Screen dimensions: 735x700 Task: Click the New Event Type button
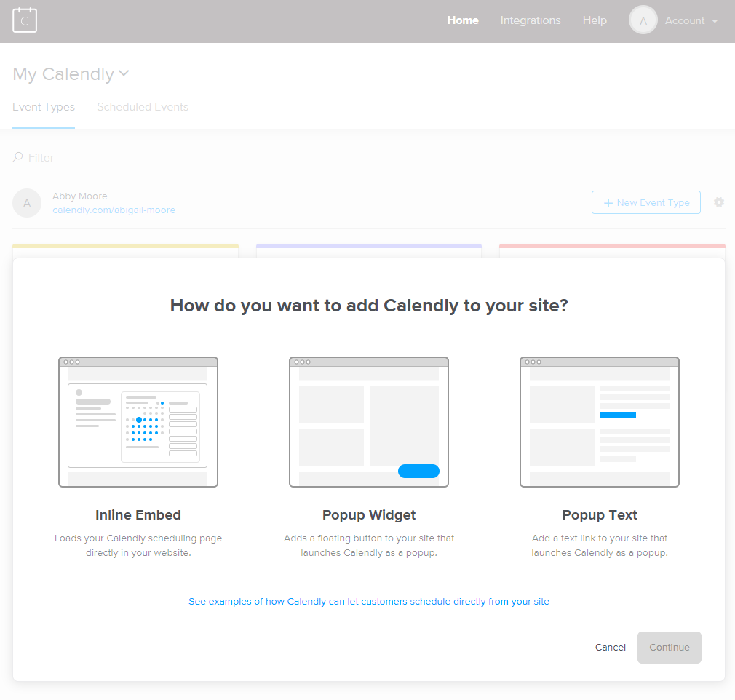pos(646,202)
